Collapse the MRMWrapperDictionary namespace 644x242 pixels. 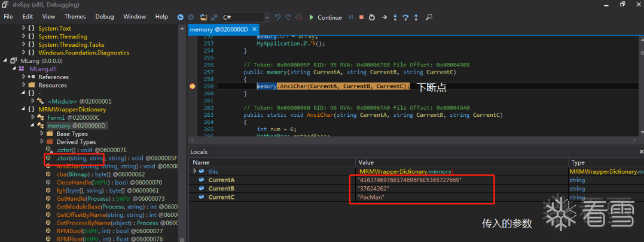coord(24,110)
